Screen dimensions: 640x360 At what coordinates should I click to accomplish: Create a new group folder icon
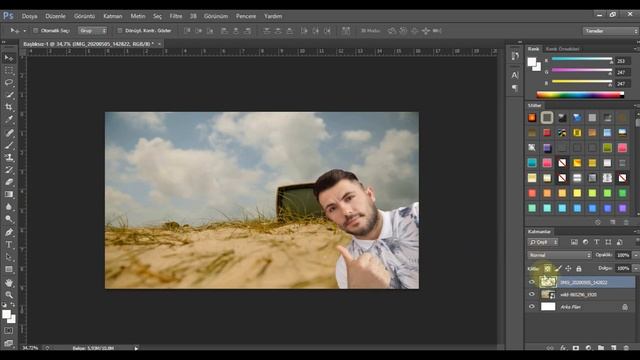coord(601,348)
